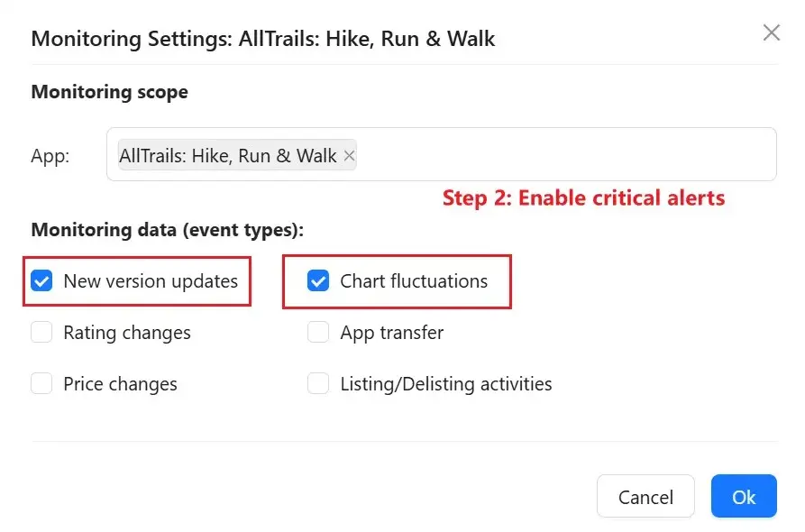Check the Price changes checkbox

coord(41,384)
